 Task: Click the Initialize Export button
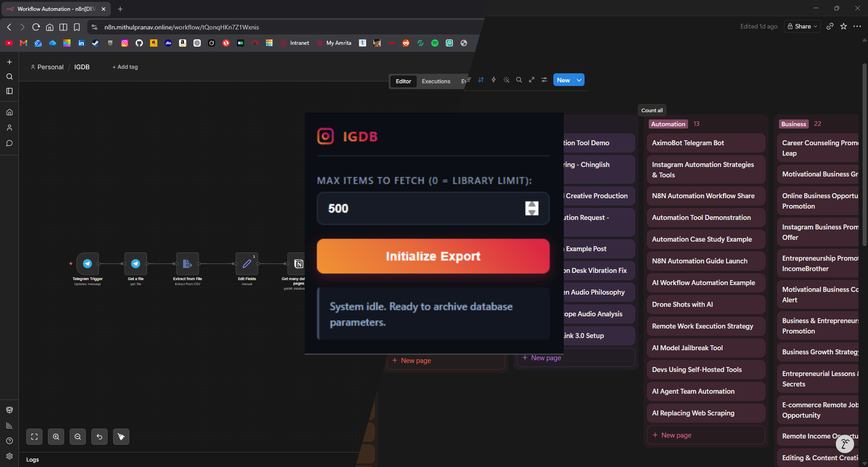[433, 256]
